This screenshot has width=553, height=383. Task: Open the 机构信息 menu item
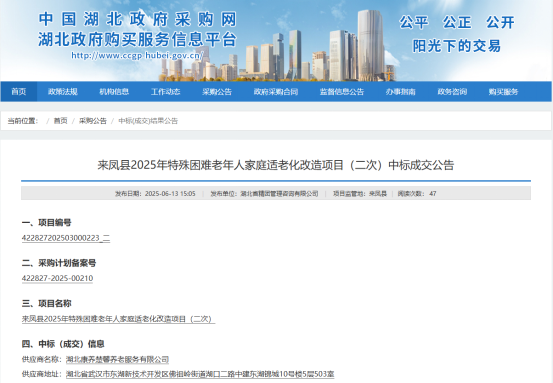point(114,92)
